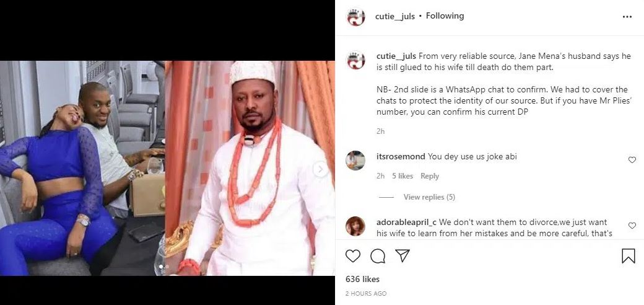644x305 pixels.
Task: Open itsrosemond username link
Action: (401, 157)
